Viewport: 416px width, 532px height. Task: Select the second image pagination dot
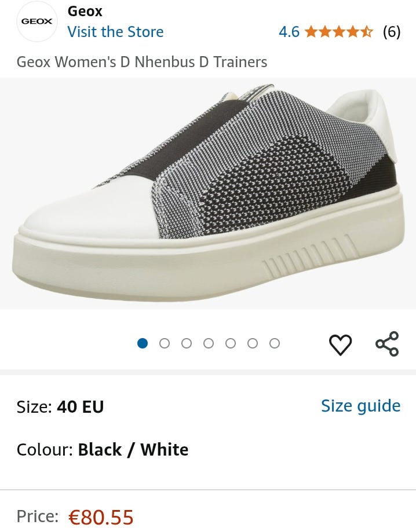165,343
